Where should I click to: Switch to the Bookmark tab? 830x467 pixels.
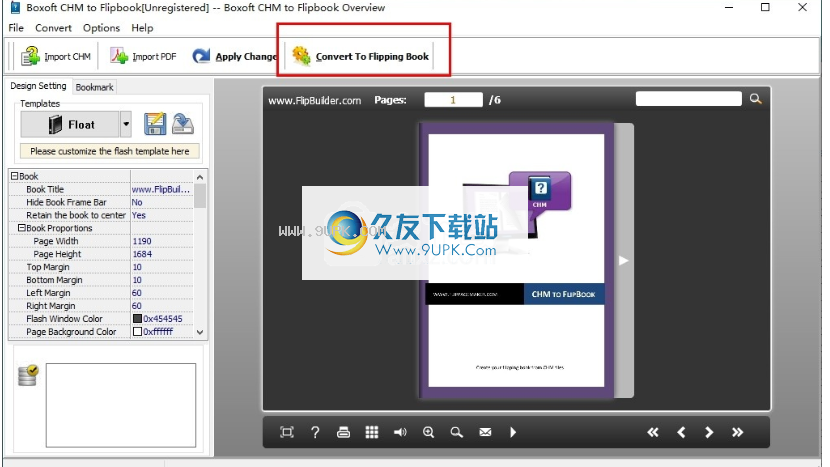tap(94, 87)
